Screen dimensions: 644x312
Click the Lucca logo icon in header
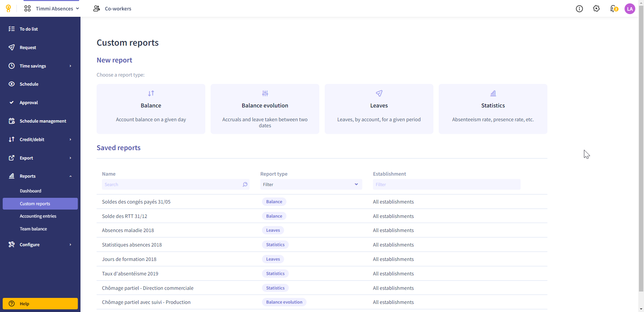click(x=8, y=8)
